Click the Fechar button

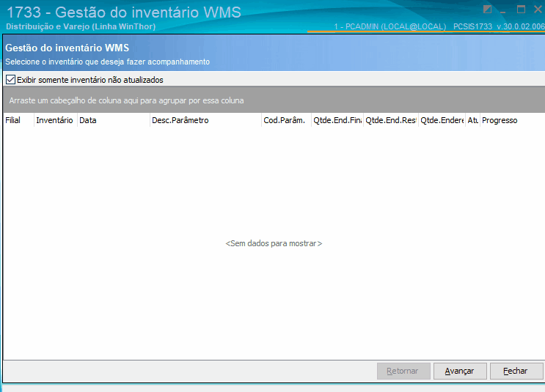point(516,371)
